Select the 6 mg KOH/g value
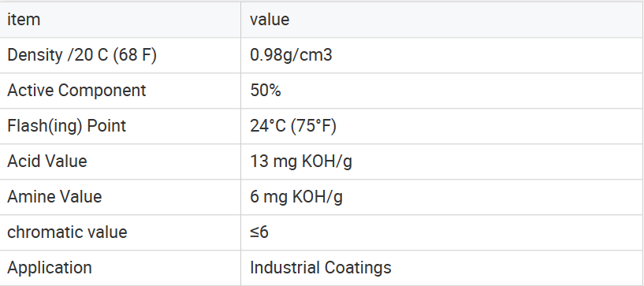The image size is (644, 286). tap(296, 197)
